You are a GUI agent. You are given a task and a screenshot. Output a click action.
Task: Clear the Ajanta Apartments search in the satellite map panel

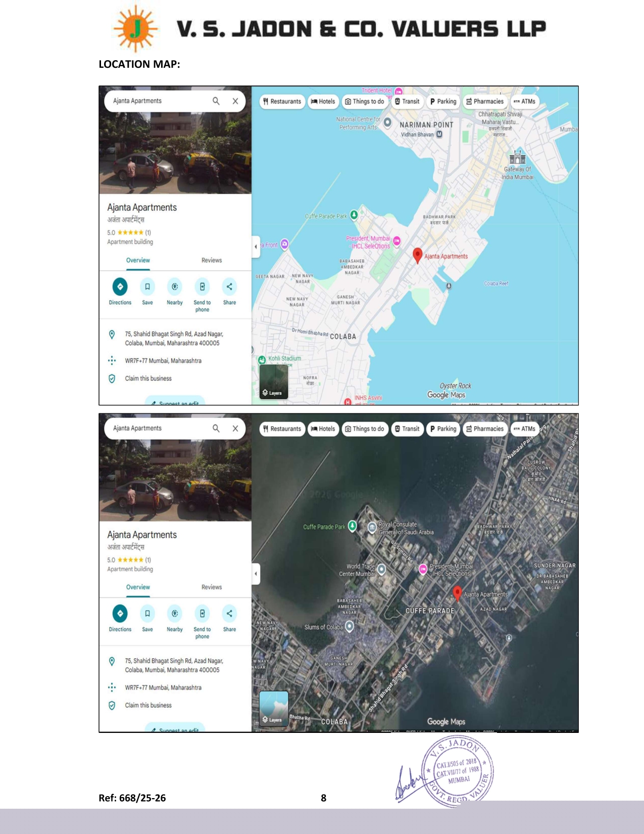pos(235,428)
